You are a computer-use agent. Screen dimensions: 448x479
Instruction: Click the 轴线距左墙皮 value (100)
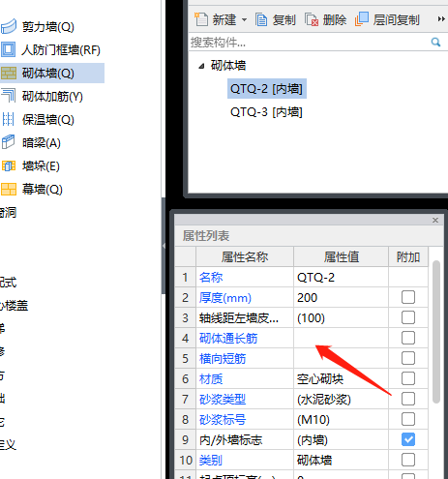pyautogui.click(x=341, y=318)
